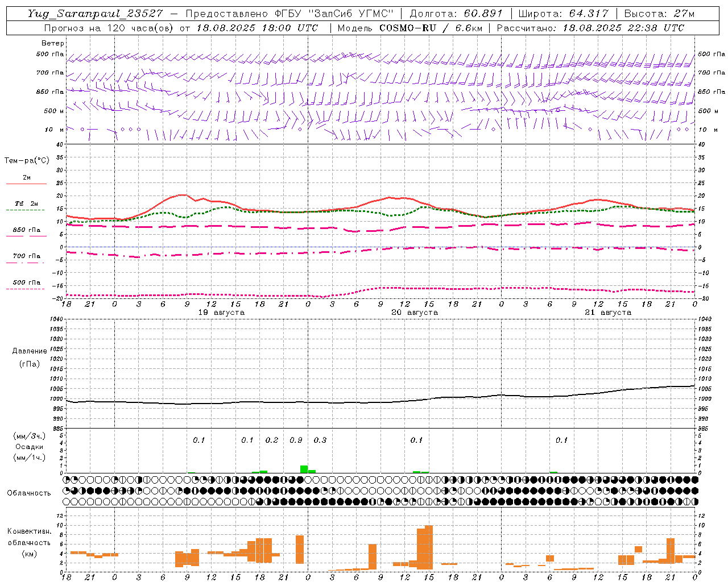Click the 'Осадки' precipitation label
This screenshot has width=728, height=582.
point(29,447)
